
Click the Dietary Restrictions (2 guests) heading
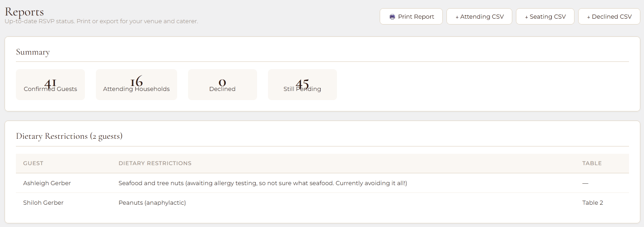pos(69,136)
